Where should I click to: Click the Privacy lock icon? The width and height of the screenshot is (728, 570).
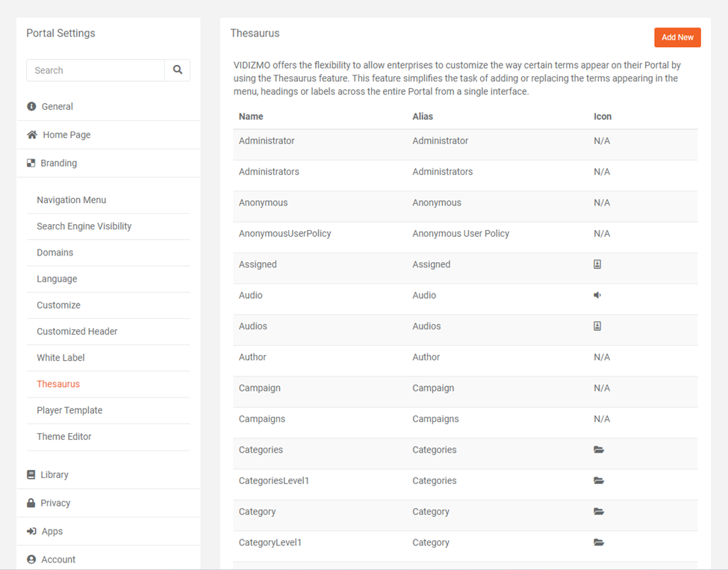pos(31,504)
